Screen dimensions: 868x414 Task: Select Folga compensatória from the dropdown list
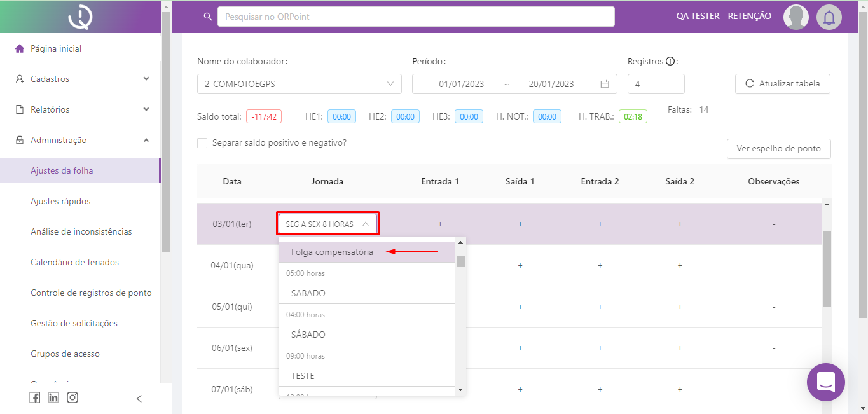[x=332, y=252]
